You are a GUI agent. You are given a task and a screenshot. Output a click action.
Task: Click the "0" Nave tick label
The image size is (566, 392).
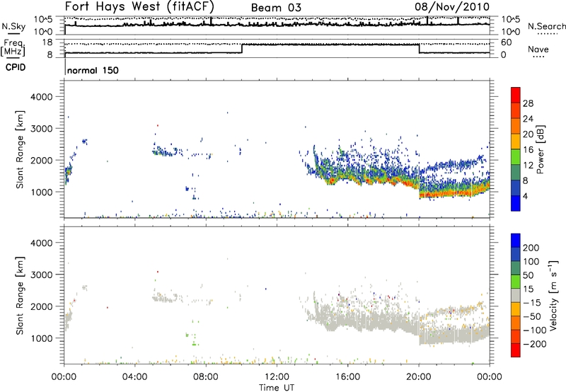click(x=504, y=55)
